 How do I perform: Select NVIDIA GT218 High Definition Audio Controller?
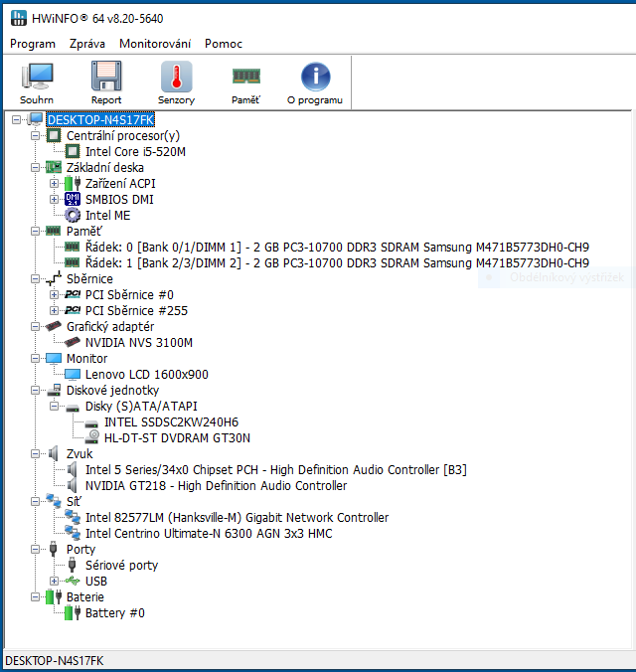216,485
